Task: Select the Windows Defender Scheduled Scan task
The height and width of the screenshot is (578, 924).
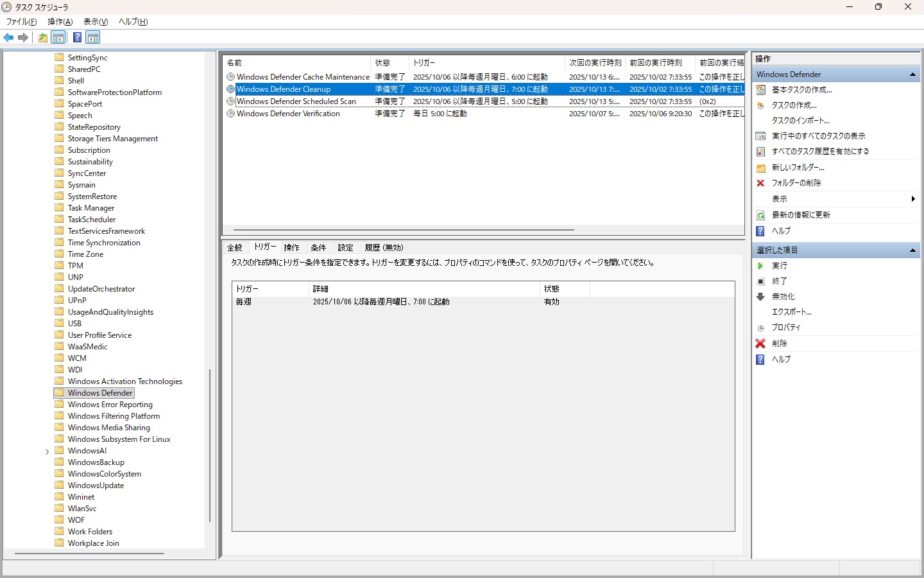Action: [x=296, y=101]
